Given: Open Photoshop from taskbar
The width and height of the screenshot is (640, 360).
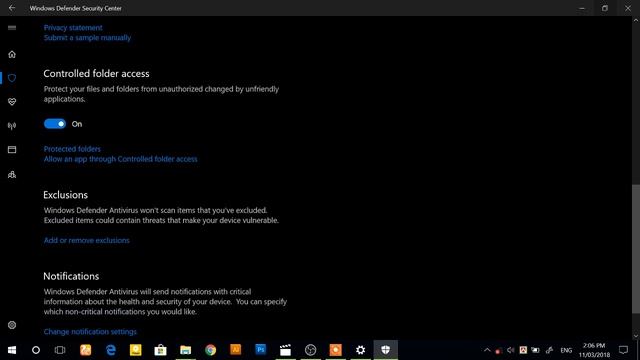Looking at the screenshot, I should 260,350.
